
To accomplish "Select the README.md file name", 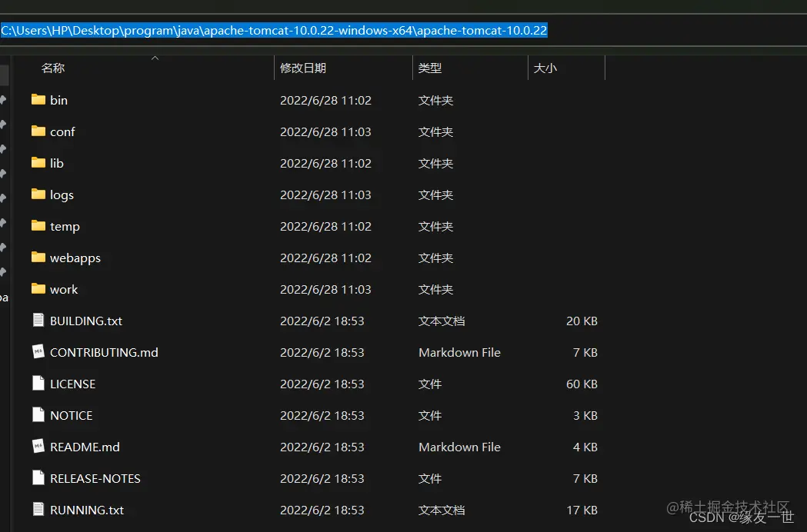I will [85, 447].
